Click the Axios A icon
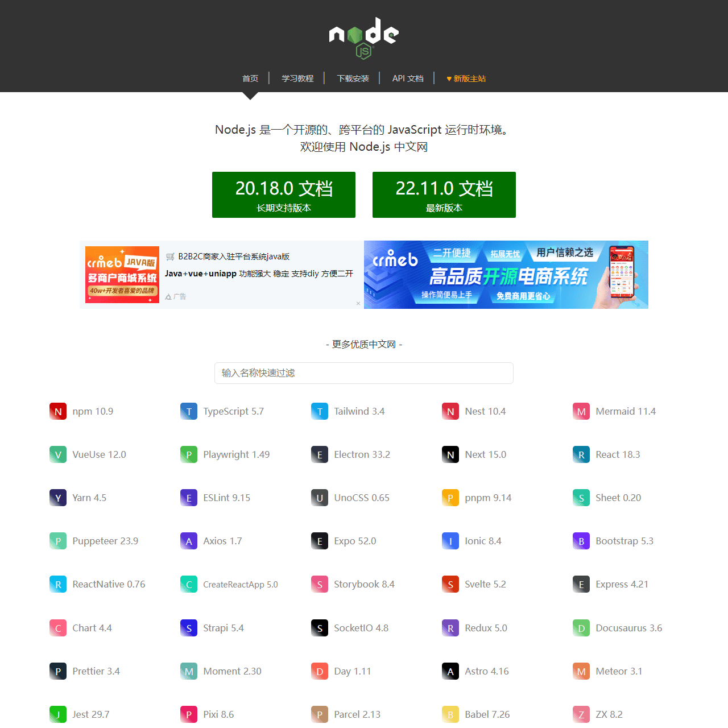Viewport: 728px width, 728px height. (189, 541)
